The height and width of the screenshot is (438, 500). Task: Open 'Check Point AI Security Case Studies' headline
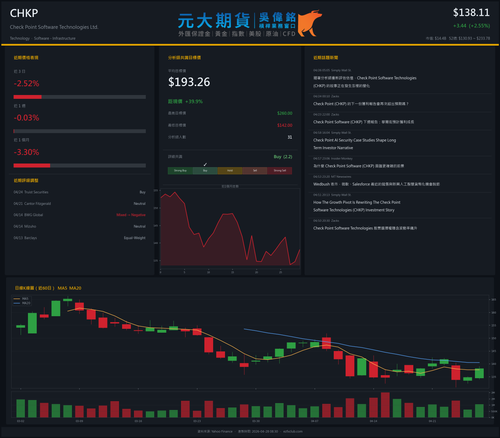pyautogui.click(x=354, y=144)
